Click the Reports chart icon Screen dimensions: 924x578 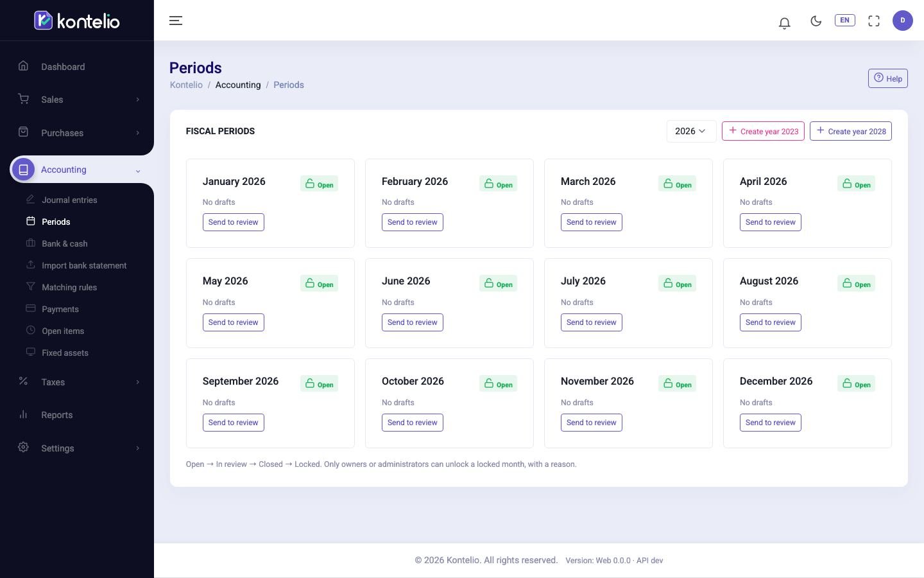pos(23,414)
